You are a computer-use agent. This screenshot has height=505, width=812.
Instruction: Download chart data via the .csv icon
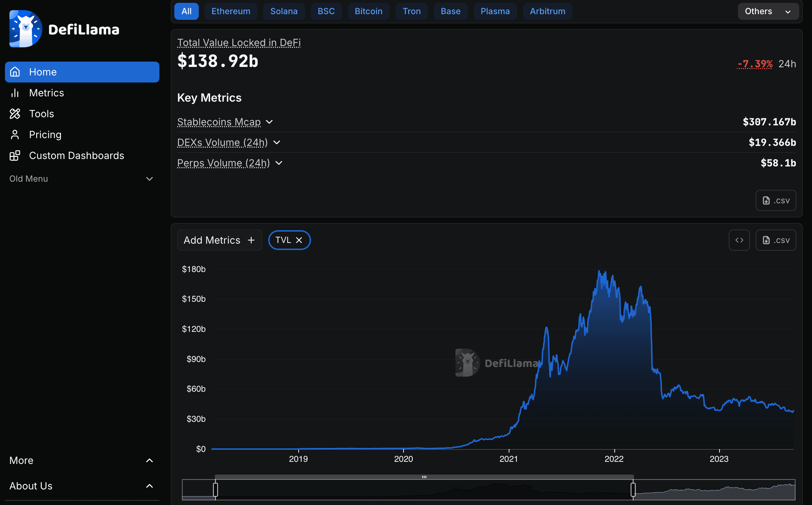click(776, 240)
